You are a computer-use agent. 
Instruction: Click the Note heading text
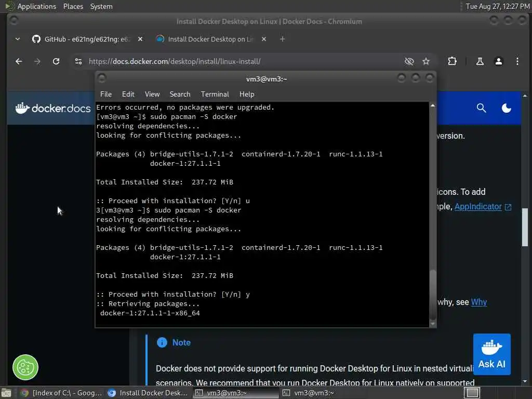[181, 342]
